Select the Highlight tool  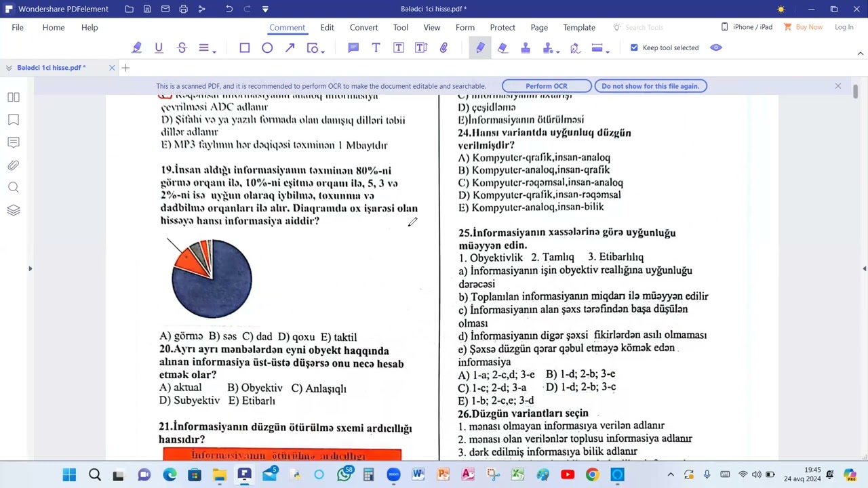tap(136, 47)
